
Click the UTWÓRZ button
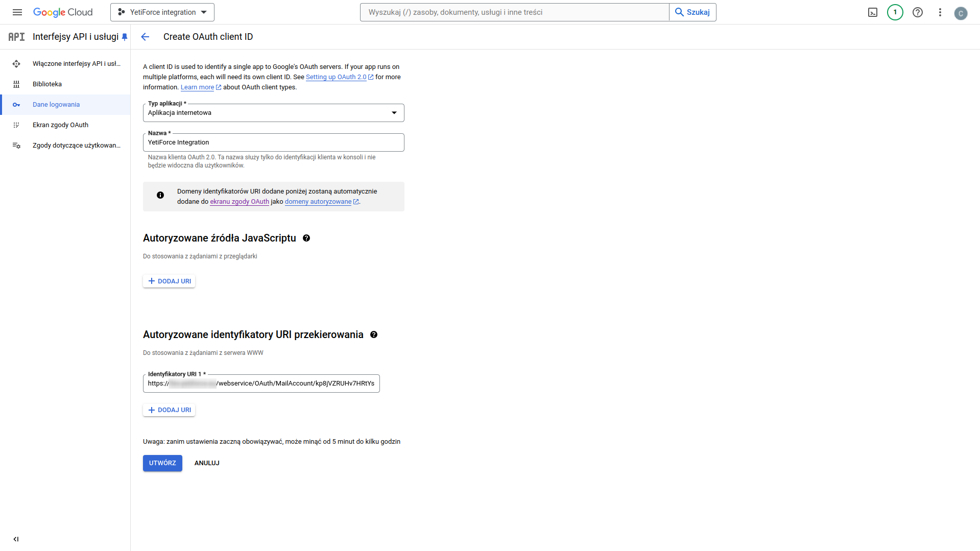click(162, 463)
